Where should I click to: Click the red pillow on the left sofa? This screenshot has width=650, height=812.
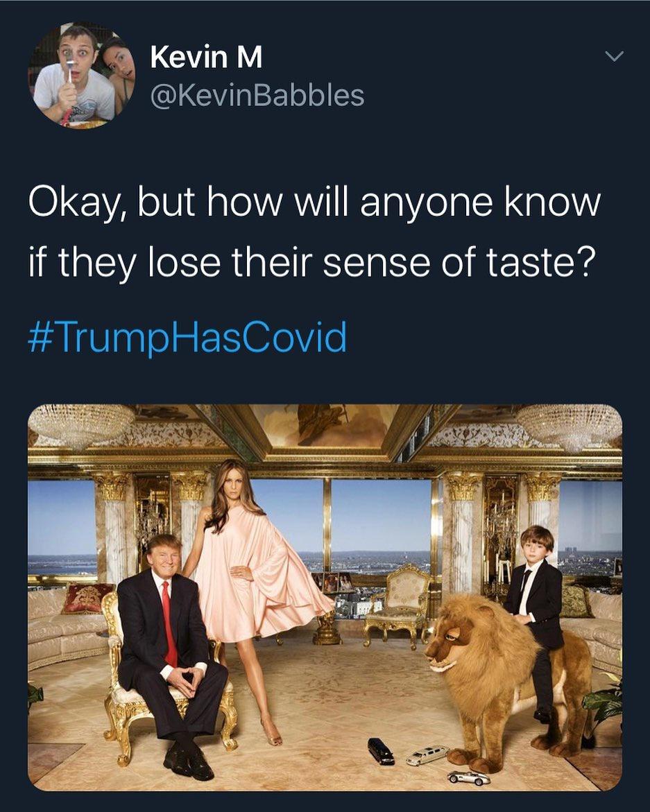pyautogui.click(x=86, y=597)
